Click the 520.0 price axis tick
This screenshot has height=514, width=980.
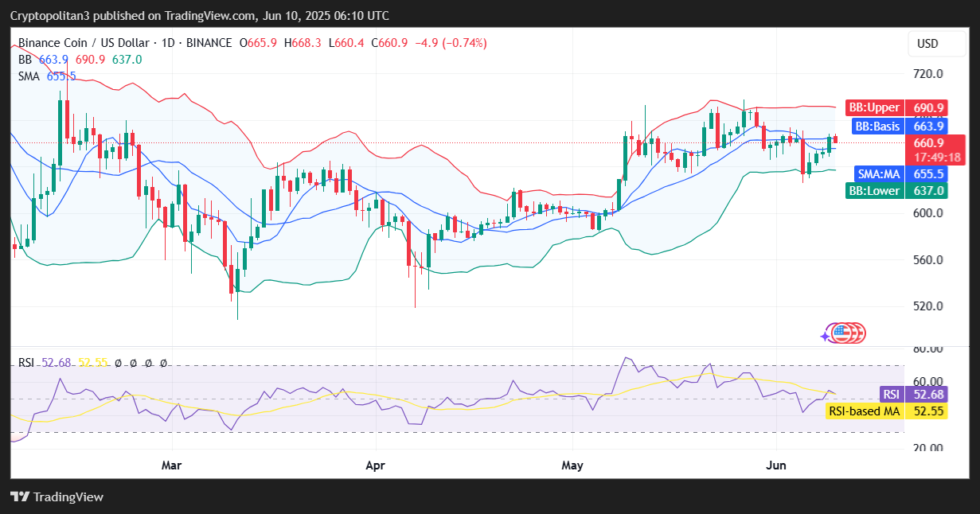(928, 306)
